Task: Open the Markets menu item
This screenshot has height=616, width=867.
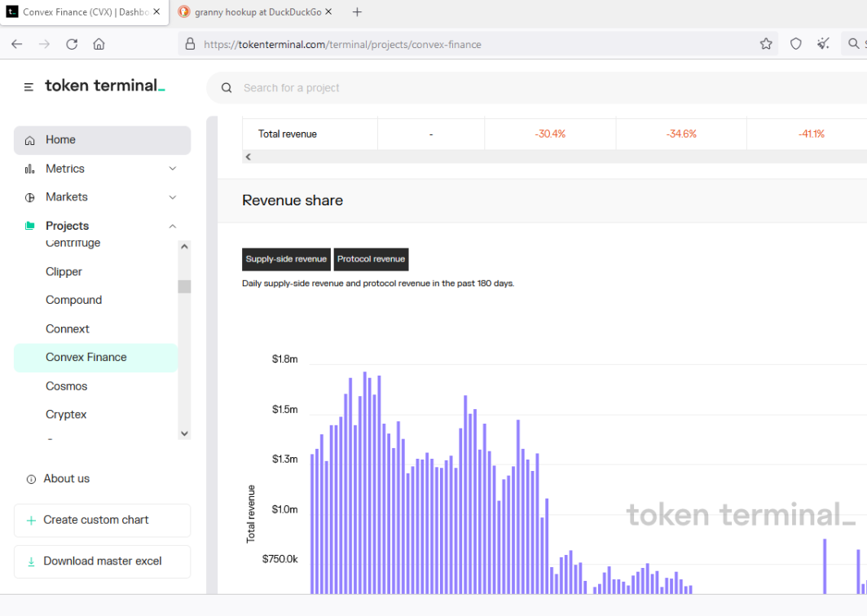Action: (x=67, y=197)
